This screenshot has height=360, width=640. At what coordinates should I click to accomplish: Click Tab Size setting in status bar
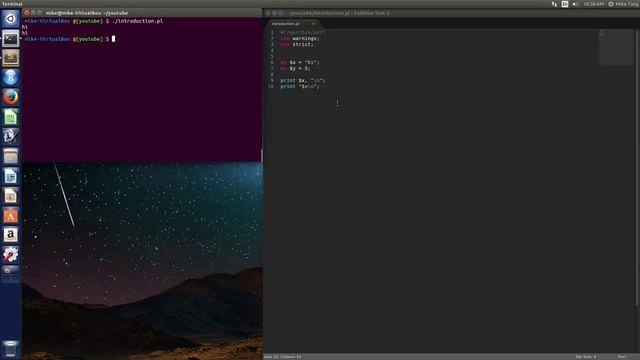coord(586,357)
